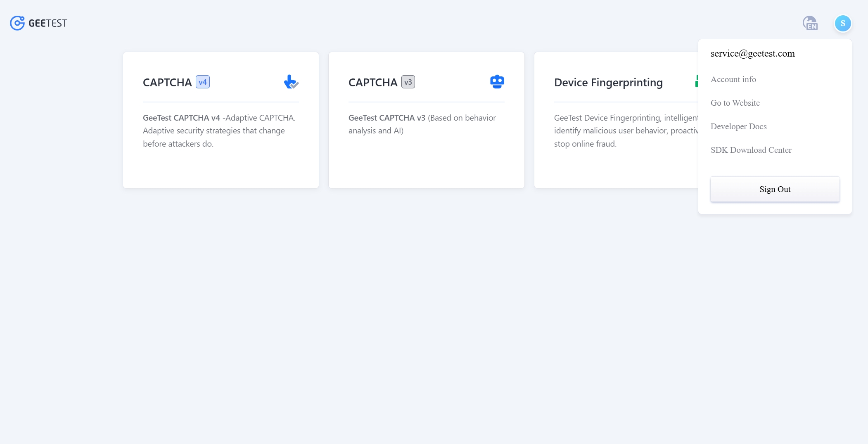Open SDK Download Center
868x444 pixels.
coord(751,150)
